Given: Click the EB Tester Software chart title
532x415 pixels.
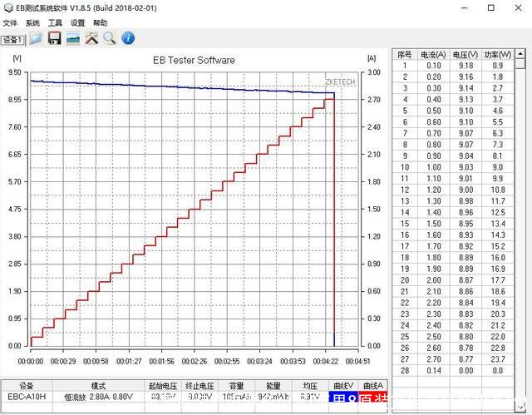Looking at the screenshot, I should tap(194, 60).
